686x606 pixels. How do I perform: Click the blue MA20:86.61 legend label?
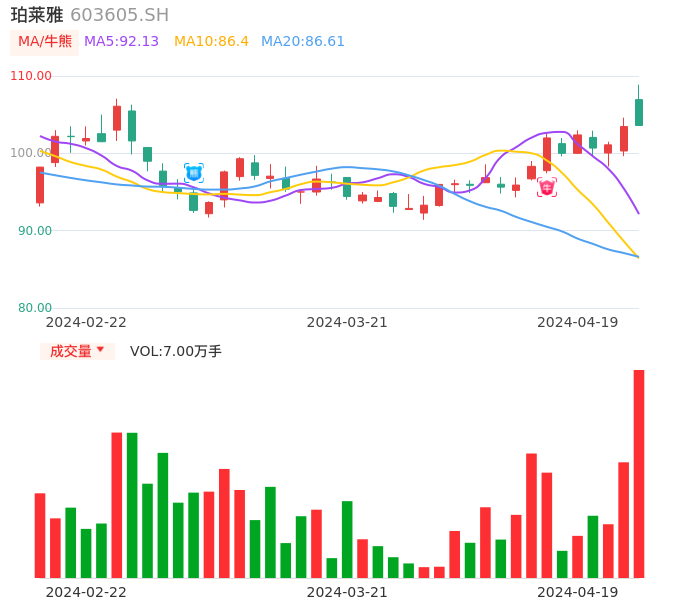click(302, 42)
